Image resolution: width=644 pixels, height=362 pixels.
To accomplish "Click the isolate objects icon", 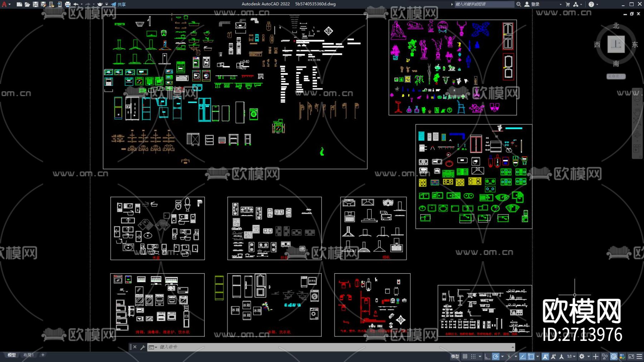I will [605, 356].
